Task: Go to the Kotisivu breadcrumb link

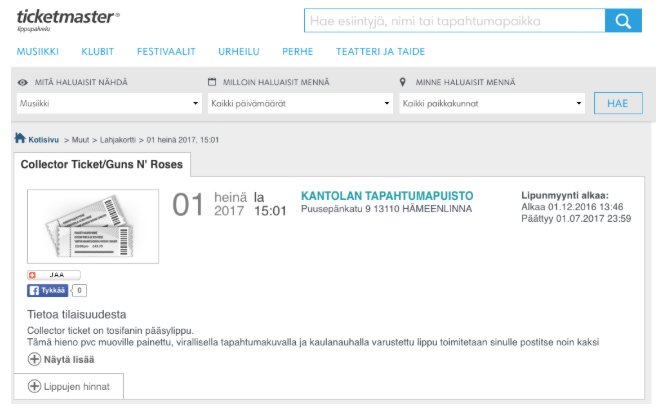Action: coord(44,140)
